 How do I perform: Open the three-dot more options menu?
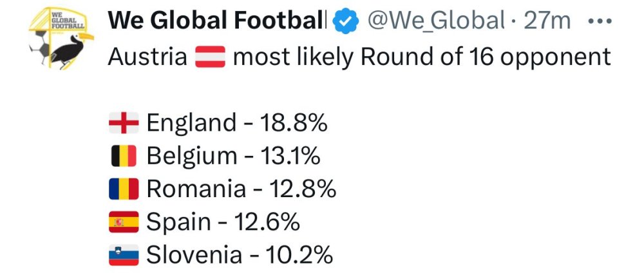click(x=600, y=21)
